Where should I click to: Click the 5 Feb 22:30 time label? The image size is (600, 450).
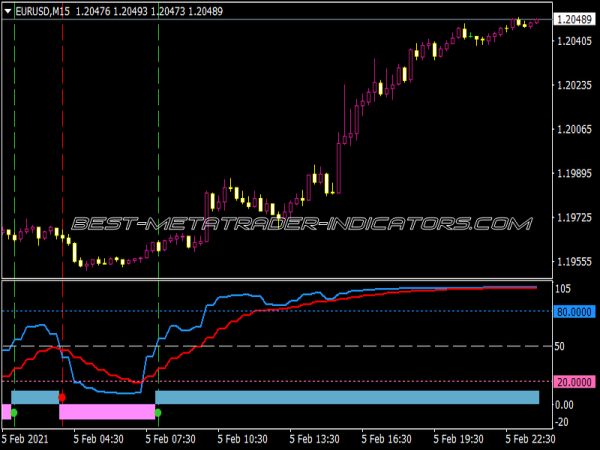(x=530, y=438)
